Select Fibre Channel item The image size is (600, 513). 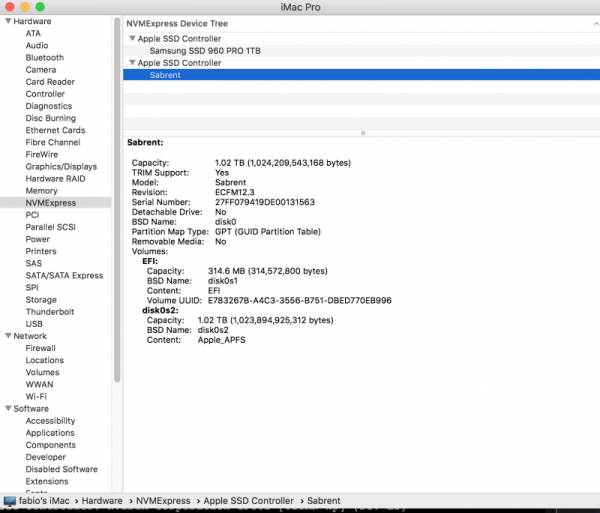[x=53, y=142]
